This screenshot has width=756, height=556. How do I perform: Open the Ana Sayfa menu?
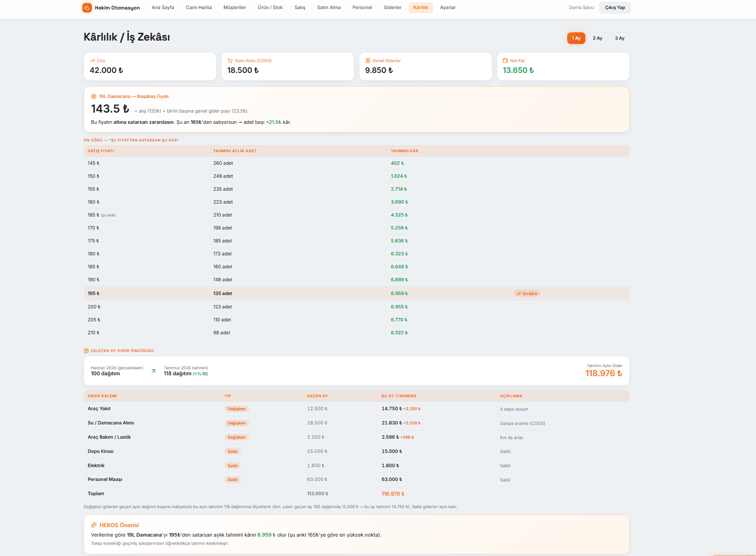point(163,8)
